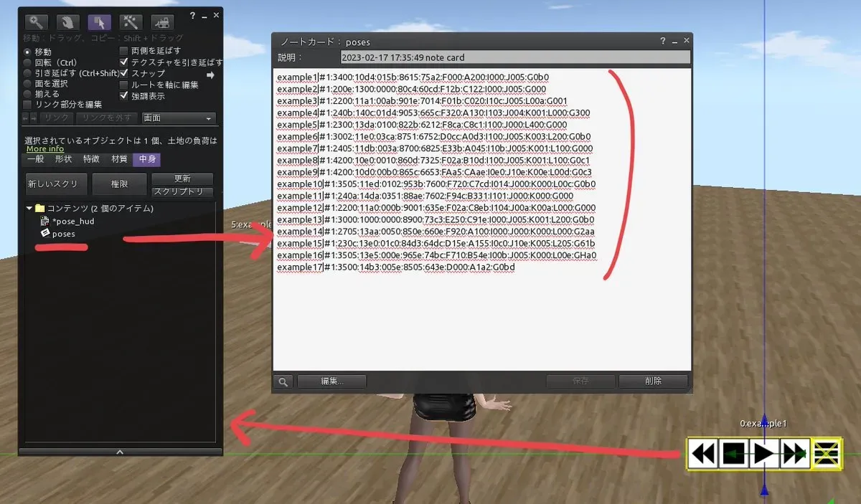Select the Create (magic wand) tool
Screen dimensions: 861x504
[x=131, y=22]
